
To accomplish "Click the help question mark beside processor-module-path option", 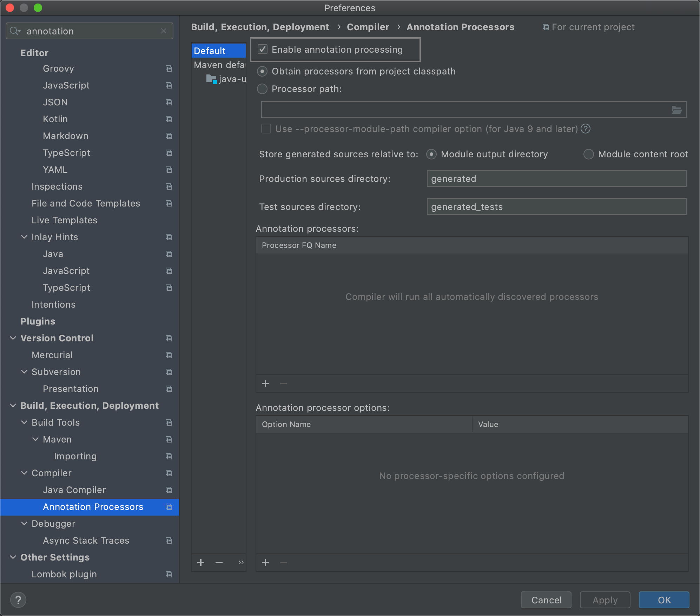I will (586, 129).
